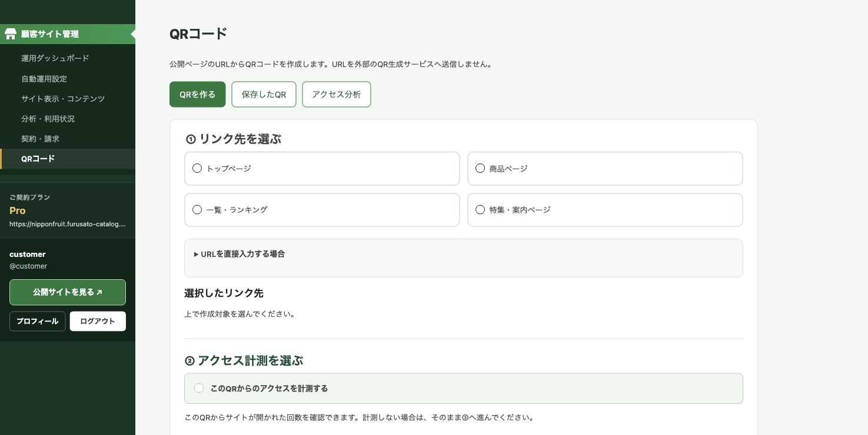Choose the 特集・案内ページ radio option
Image resolution: width=868 pixels, height=435 pixels.
click(480, 209)
